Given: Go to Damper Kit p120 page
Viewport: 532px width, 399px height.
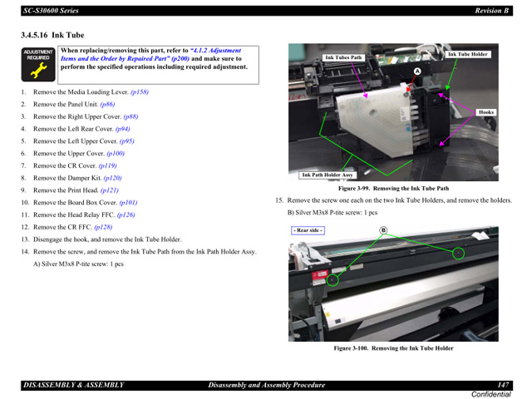Looking at the screenshot, I should (x=112, y=178).
